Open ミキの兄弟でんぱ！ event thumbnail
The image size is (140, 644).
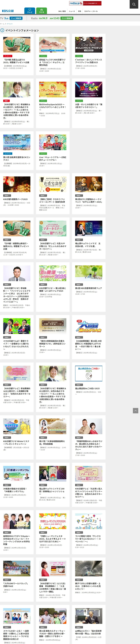coord(17,326)
